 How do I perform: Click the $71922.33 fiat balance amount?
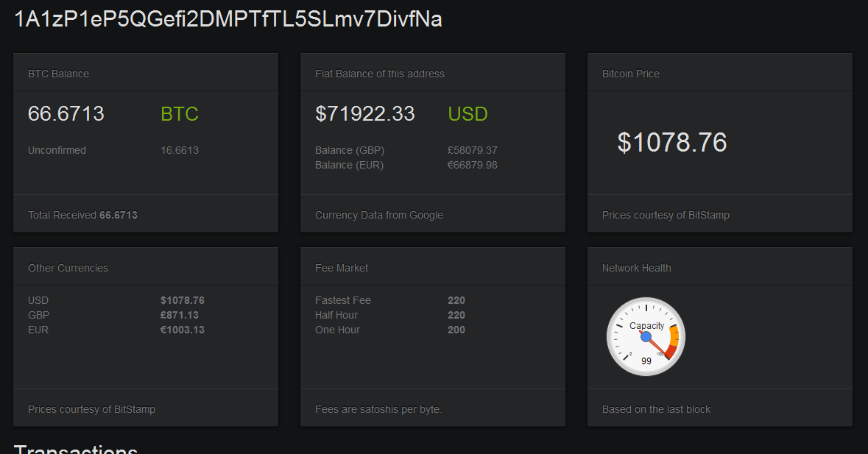pos(364,114)
